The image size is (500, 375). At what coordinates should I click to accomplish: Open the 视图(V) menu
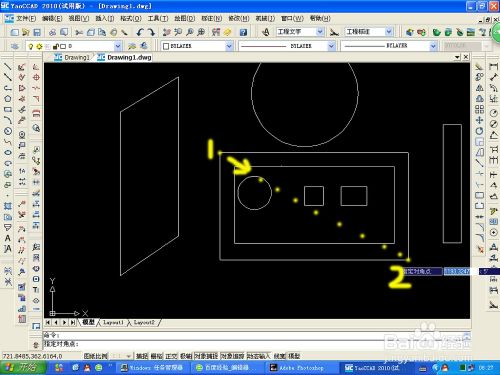coord(79,18)
